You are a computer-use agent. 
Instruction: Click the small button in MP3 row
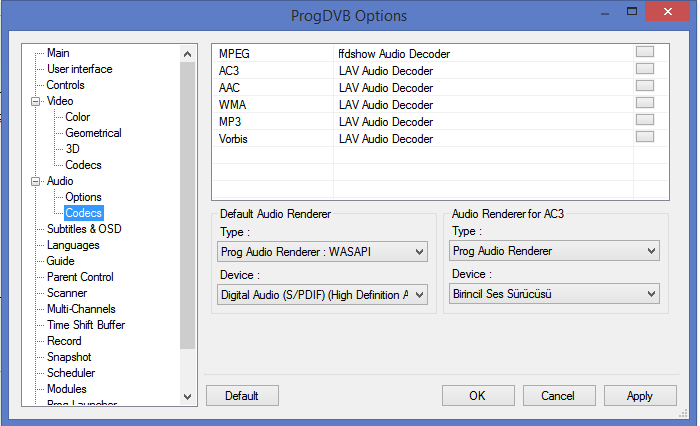(644, 120)
